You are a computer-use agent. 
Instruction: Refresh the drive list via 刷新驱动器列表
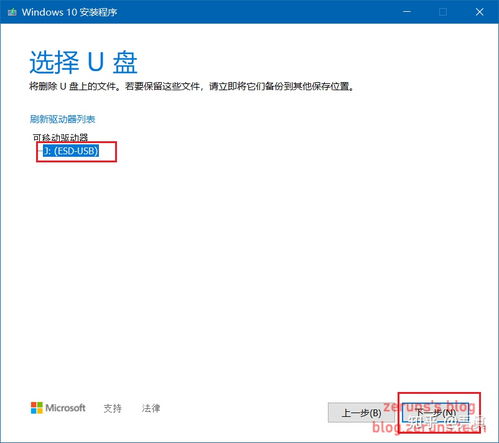tap(63, 119)
